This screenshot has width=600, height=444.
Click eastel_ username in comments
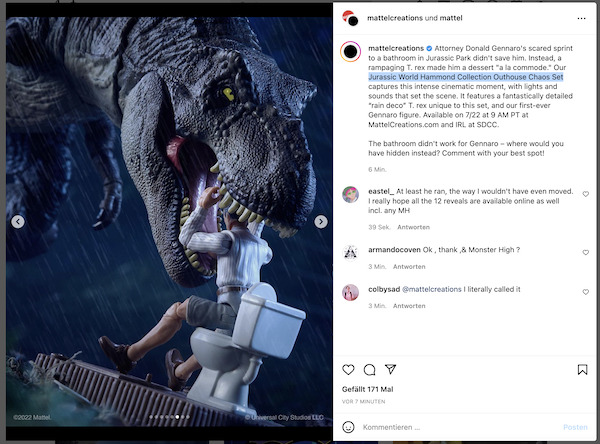(x=381, y=191)
